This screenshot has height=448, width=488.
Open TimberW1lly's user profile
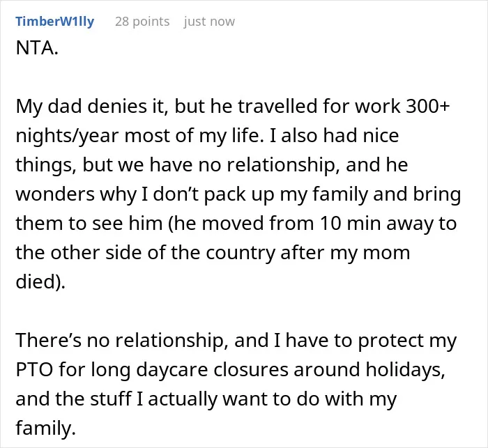click(55, 22)
